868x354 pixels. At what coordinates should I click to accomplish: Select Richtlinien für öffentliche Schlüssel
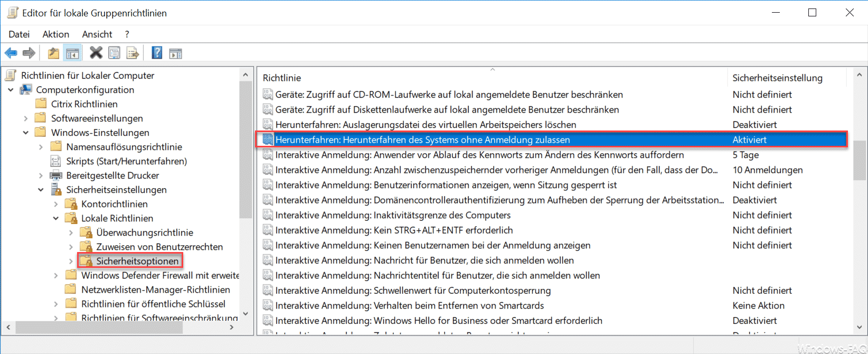153,304
